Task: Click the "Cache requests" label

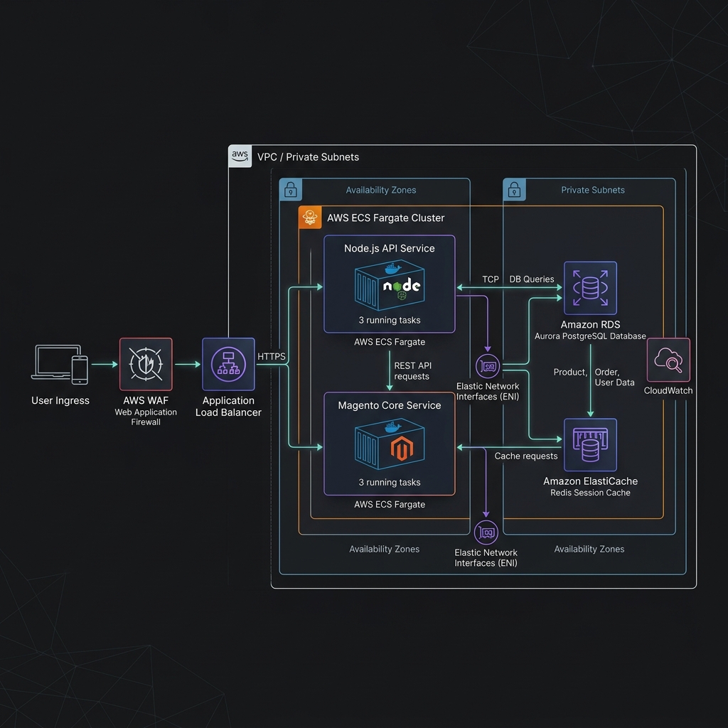Action: pos(526,456)
